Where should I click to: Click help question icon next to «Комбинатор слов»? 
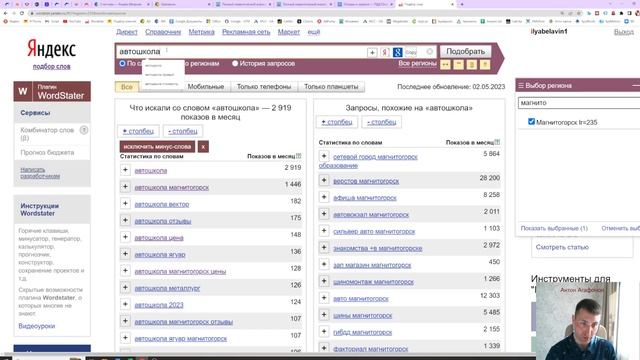(x=84, y=130)
